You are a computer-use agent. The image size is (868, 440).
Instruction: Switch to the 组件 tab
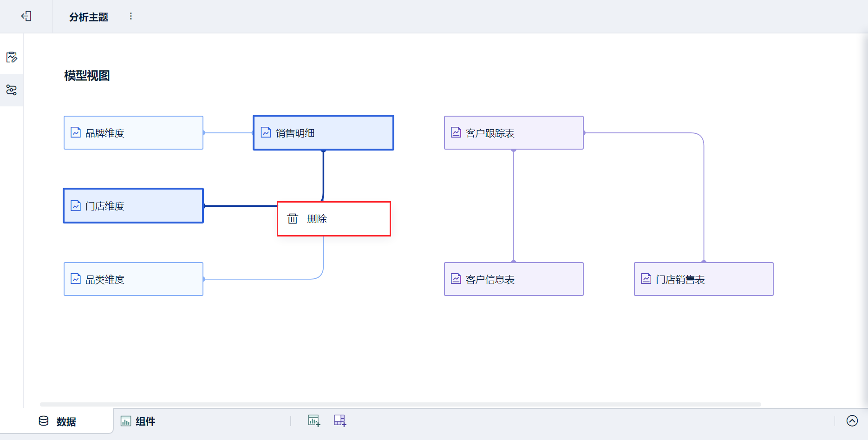click(x=145, y=421)
